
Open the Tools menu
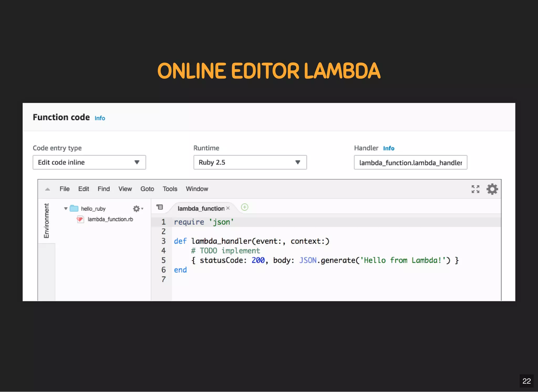click(x=170, y=189)
